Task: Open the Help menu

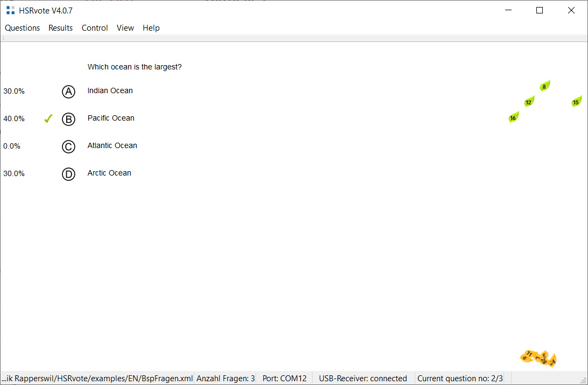Action: (x=151, y=28)
